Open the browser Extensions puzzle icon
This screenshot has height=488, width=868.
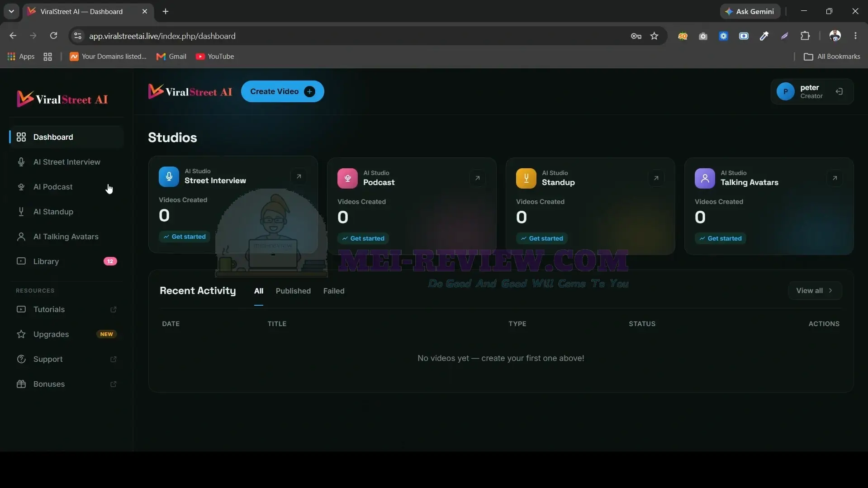click(x=805, y=36)
